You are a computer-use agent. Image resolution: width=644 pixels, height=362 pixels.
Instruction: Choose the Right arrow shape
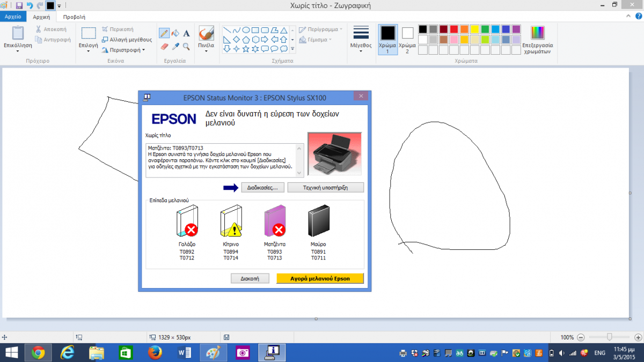(265, 40)
